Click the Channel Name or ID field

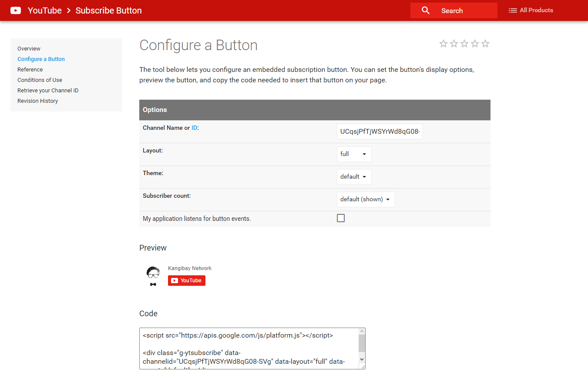[380, 132]
